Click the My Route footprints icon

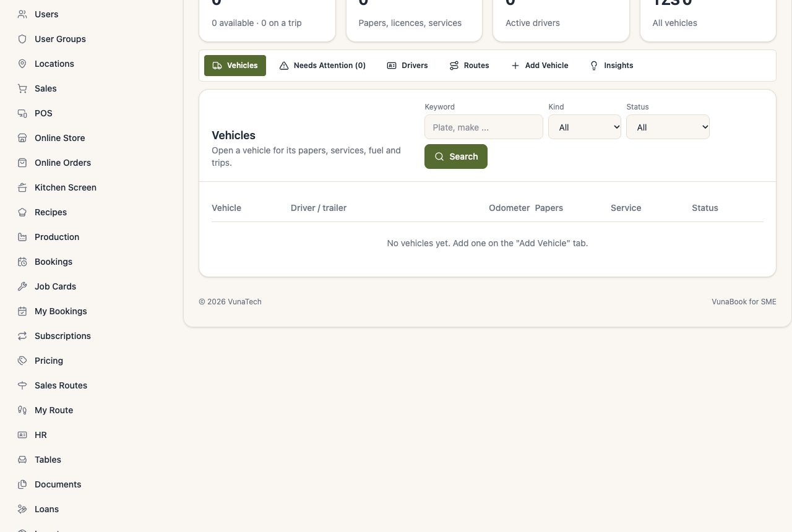[22, 410]
